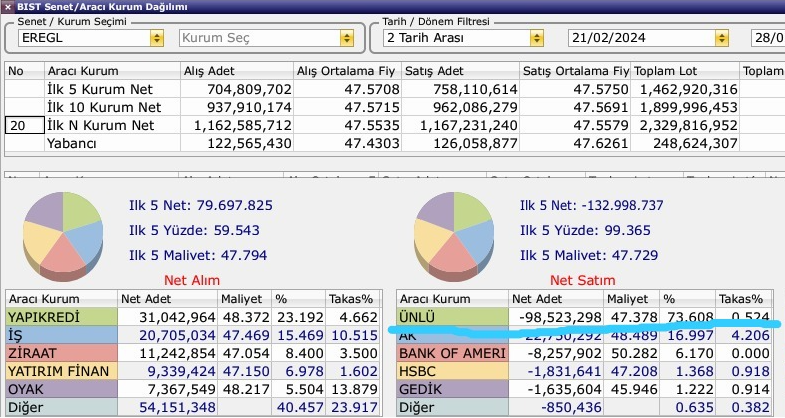The height and width of the screenshot is (418, 785).
Task: Select GEDİK purple broker cell
Action: (453, 389)
